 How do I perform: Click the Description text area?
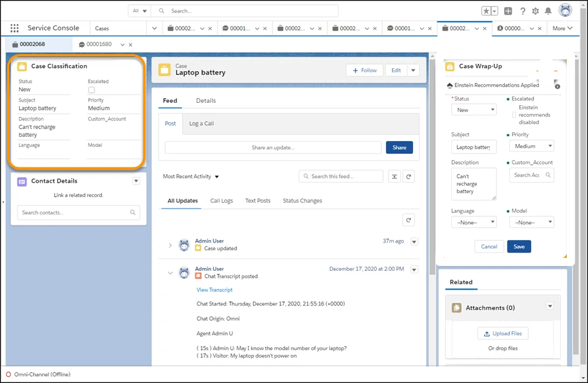tap(474, 184)
